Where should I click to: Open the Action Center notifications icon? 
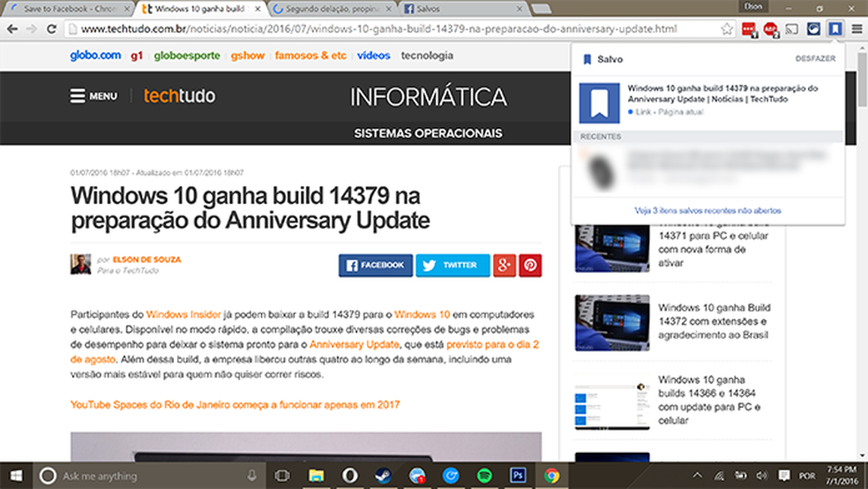(x=784, y=476)
